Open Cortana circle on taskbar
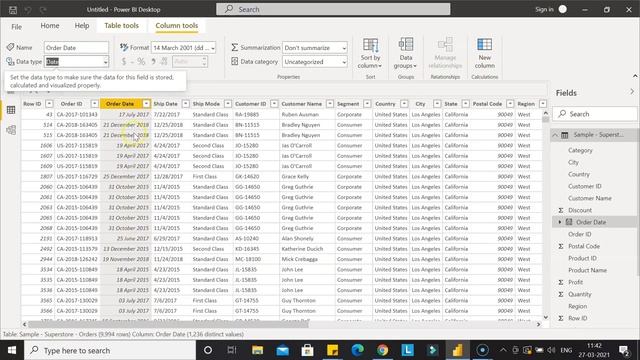 point(208,350)
